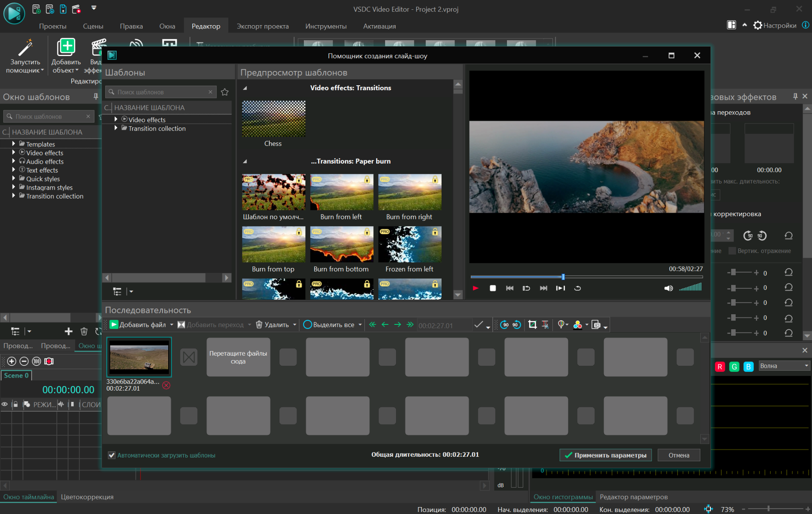Zoom out timeline with the circled minus icon
Screen dimensions: 812x514
24,361
